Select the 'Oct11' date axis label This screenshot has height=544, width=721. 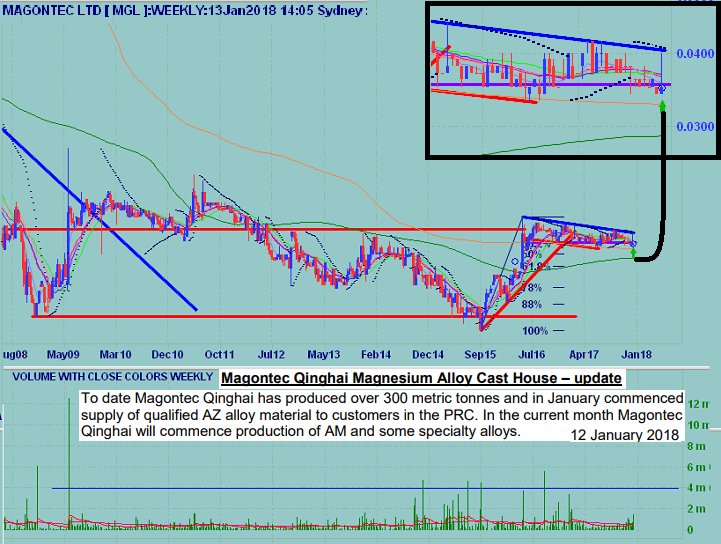click(219, 355)
